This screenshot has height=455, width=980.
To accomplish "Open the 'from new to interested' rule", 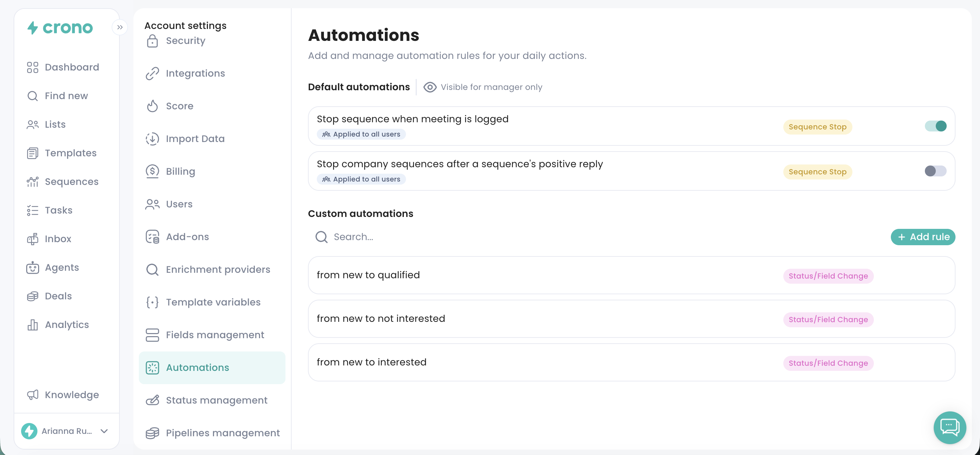I will click(632, 362).
